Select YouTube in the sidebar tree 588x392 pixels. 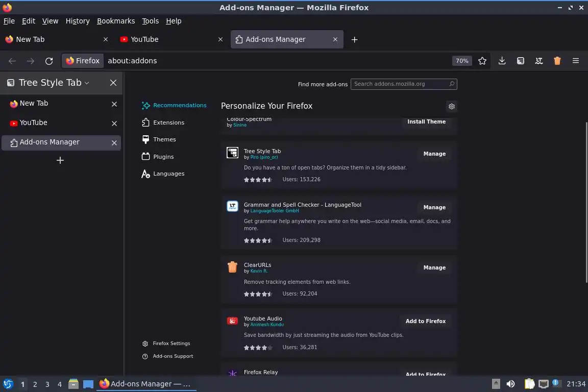pos(61,123)
